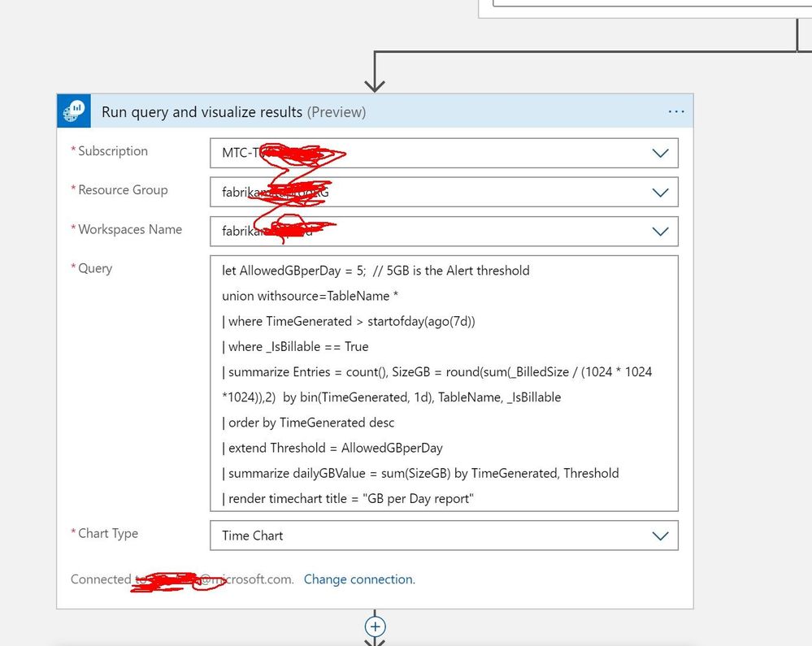Click the "extend Threshold = AllowedGBperDay" line
The width and height of the screenshot is (812, 646).
(x=332, y=449)
